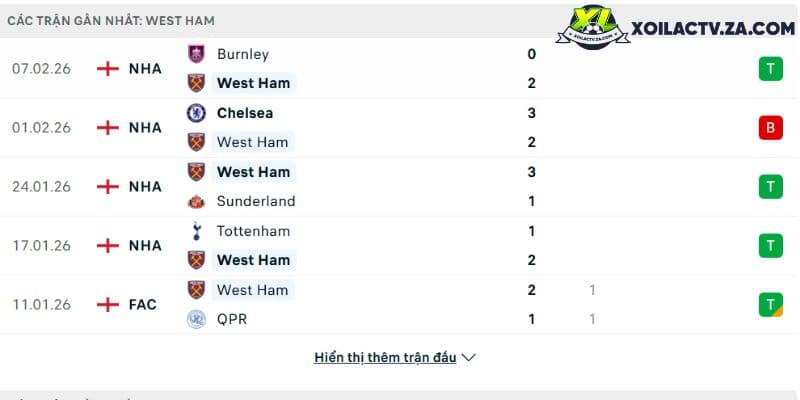Click green T badge for QPR match
This screenshot has height=400, width=800.
(770, 305)
